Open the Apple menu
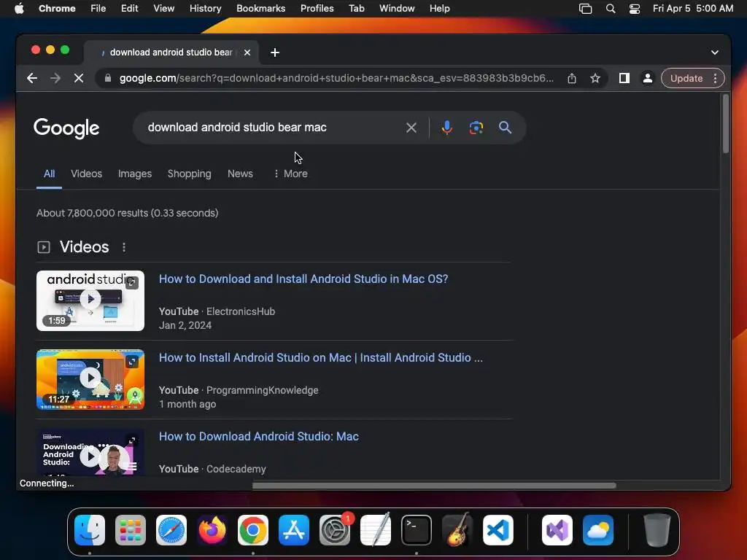Image resolution: width=747 pixels, height=560 pixels. [x=19, y=9]
